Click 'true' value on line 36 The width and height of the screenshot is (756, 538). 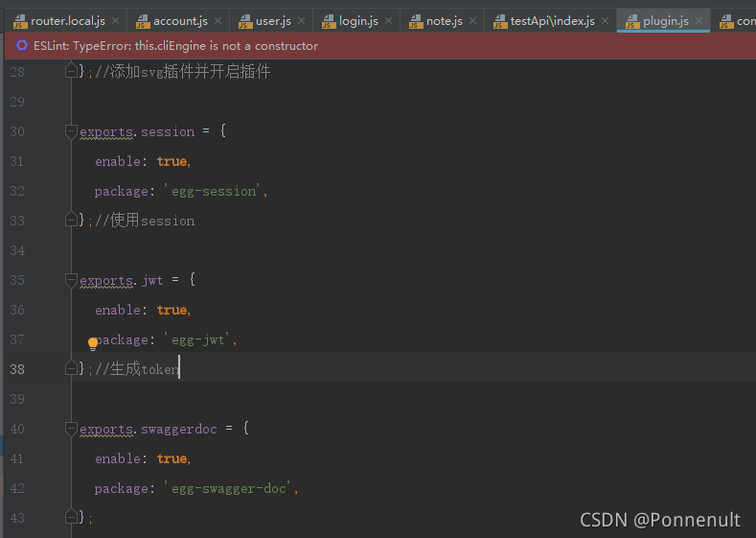[x=172, y=310]
